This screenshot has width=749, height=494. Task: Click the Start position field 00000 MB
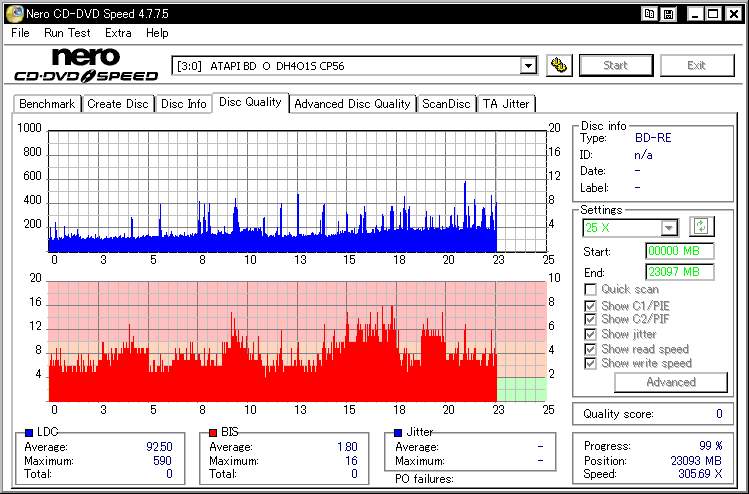point(680,251)
